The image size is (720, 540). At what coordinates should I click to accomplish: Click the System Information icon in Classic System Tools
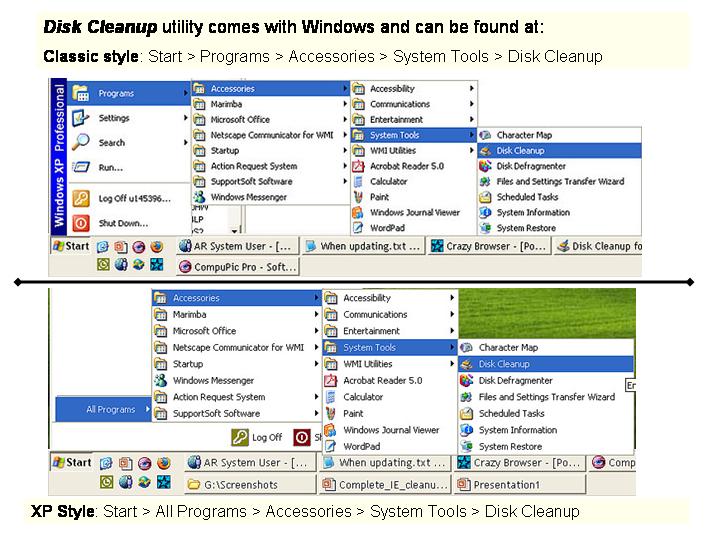(485, 212)
